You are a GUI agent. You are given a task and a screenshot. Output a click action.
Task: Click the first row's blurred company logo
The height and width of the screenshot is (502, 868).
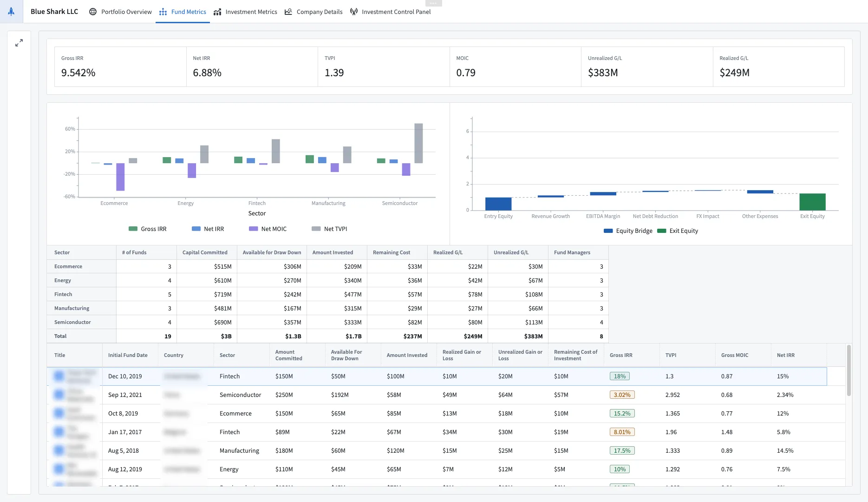pos(59,376)
